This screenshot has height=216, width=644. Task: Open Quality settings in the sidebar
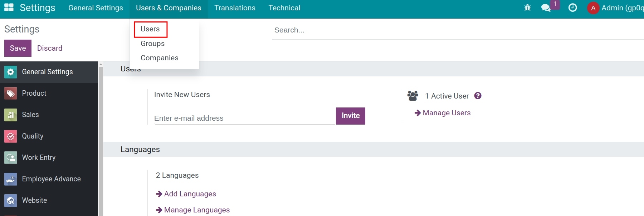[x=49, y=136]
